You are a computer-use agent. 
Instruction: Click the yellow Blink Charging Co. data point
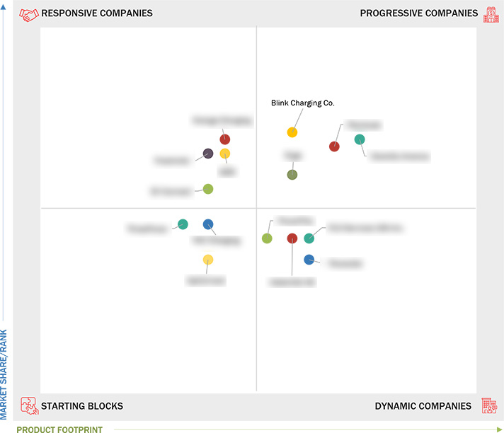292,132
